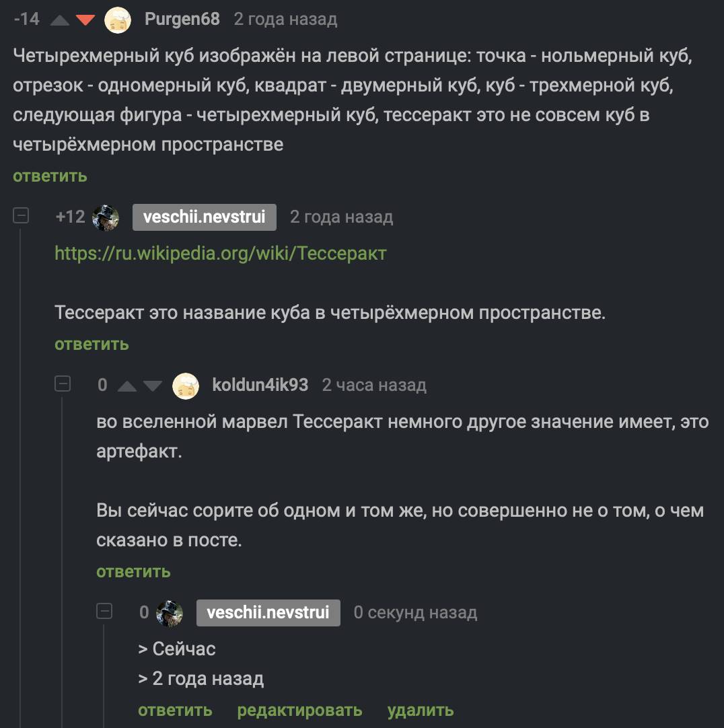Screen dimensions: 724x728
Task: Click the red downvote arrow on Purgen68's comment
Action: (x=85, y=20)
